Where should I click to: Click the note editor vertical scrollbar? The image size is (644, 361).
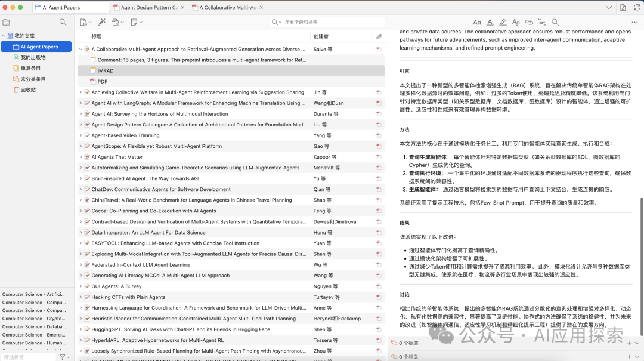[x=642, y=267]
